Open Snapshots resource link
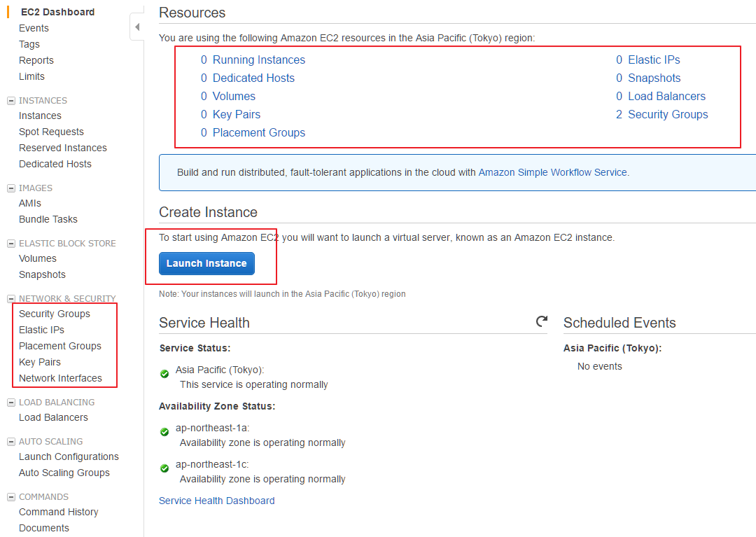The image size is (756, 537). (654, 78)
